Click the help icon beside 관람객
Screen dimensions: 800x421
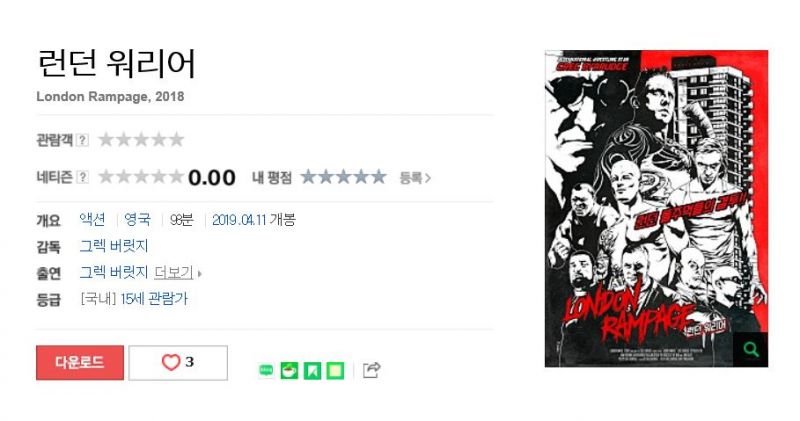(x=82, y=140)
